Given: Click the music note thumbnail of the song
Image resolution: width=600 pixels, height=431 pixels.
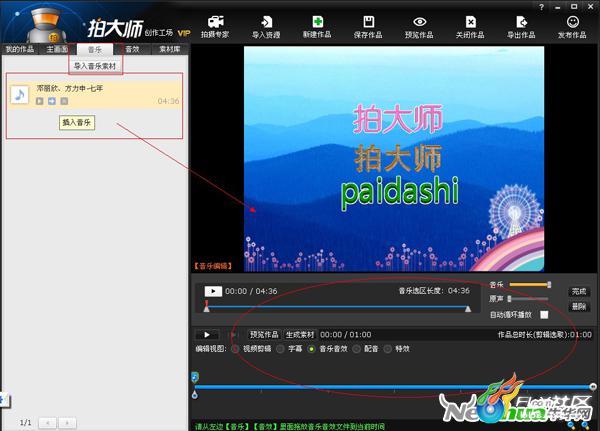Looking at the screenshot, I should [20, 95].
